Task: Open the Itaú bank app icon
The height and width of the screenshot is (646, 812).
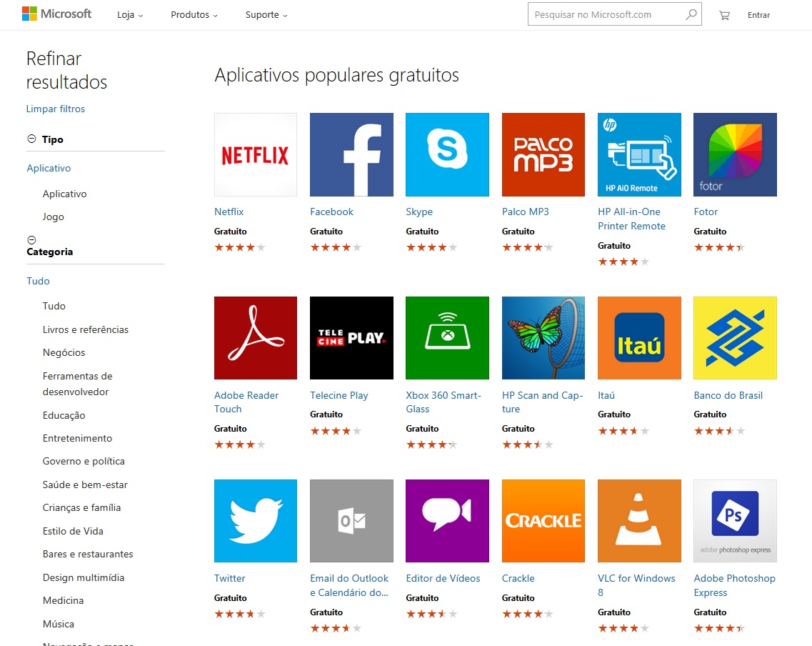Action: [x=640, y=338]
